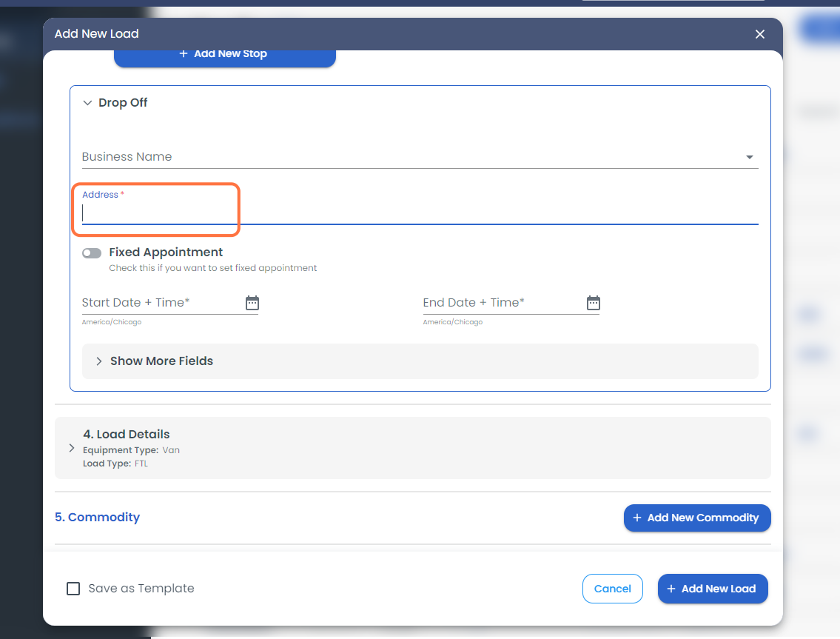Close the Add New Load dialog
This screenshot has height=639, width=840.
pos(759,34)
